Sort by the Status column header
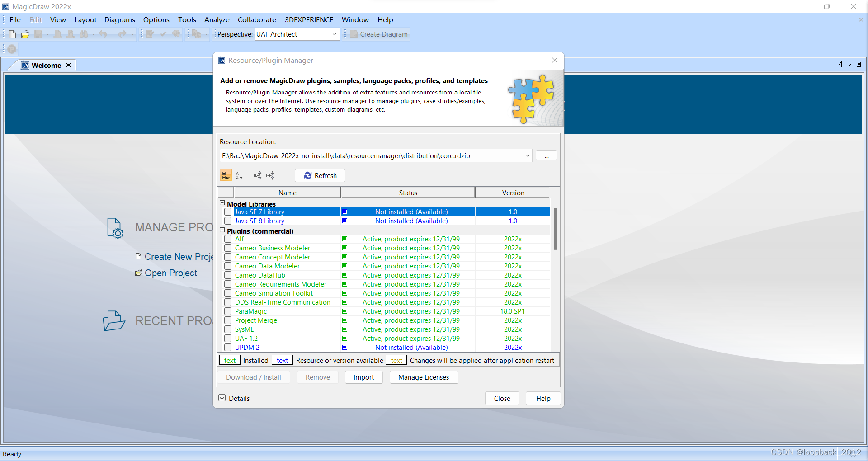 click(408, 193)
